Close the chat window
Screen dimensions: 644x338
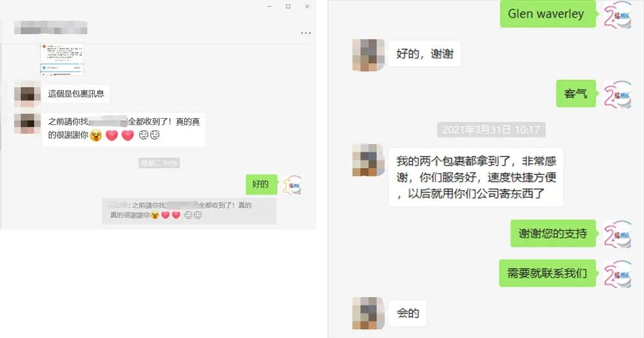[307, 6]
